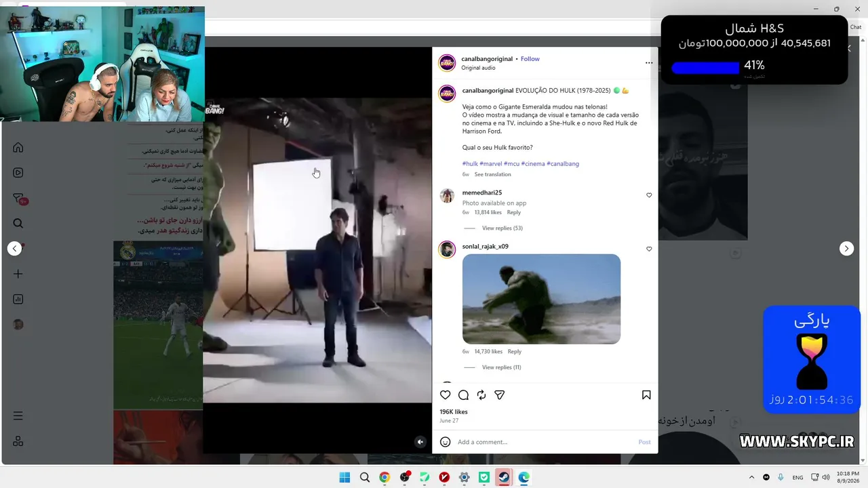868x488 pixels.
Task: Switch the ENG input language indicator
Action: click(x=797, y=477)
